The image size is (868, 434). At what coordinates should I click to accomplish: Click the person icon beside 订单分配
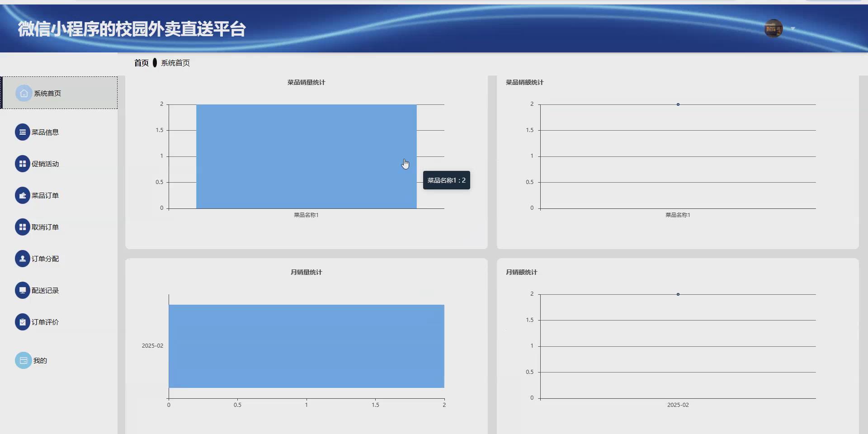23,259
